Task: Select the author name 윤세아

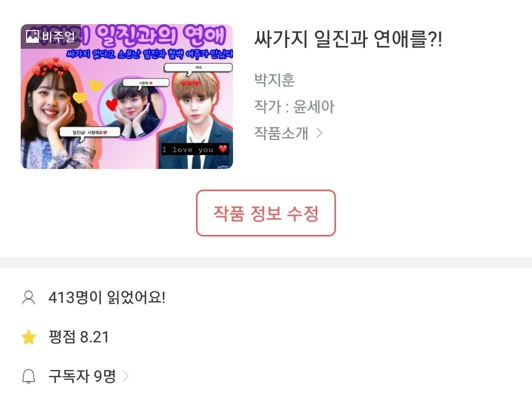Action: click(x=314, y=106)
